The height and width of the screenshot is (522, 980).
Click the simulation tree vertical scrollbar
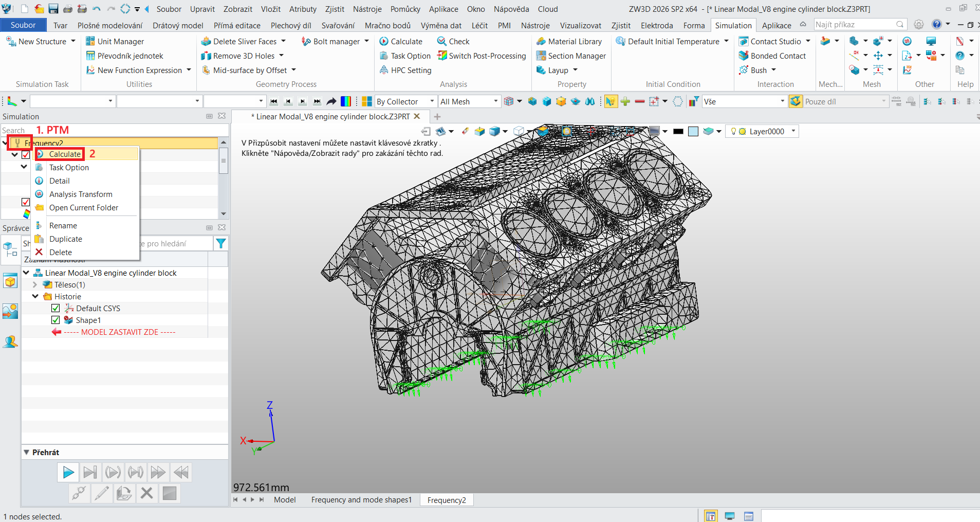click(x=223, y=177)
